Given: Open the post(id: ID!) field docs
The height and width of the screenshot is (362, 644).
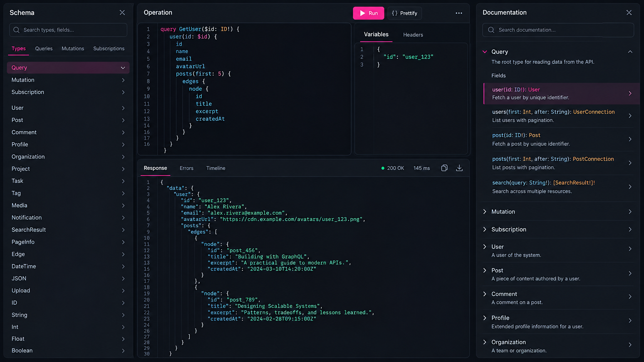Looking at the screenshot, I should click(x=562, y=139).
